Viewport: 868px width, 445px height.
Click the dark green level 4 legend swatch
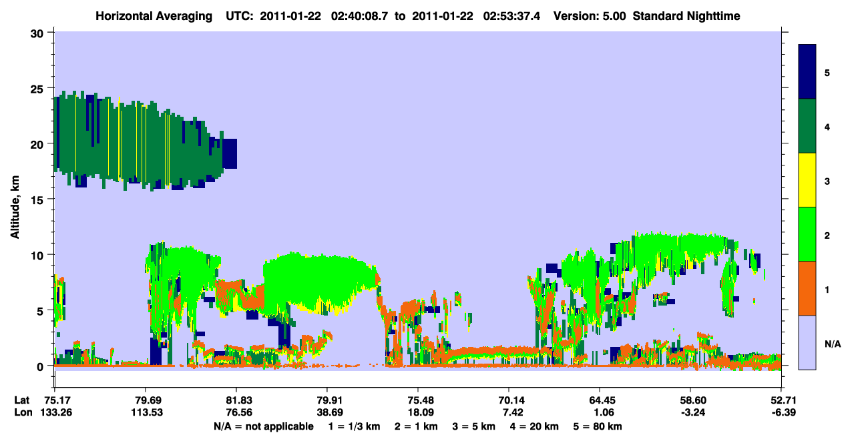click(x=807, y=126)
